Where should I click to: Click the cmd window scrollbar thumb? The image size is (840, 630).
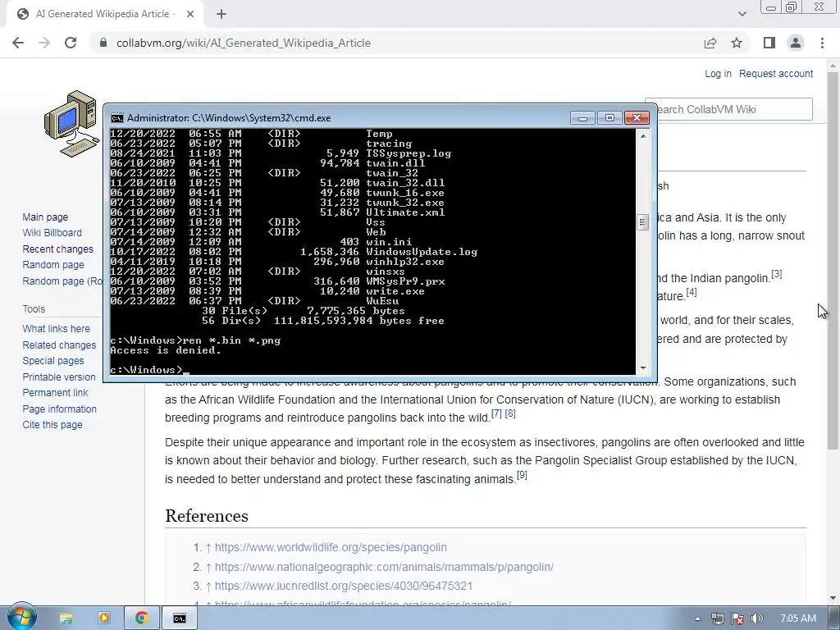tap(643, 221)
